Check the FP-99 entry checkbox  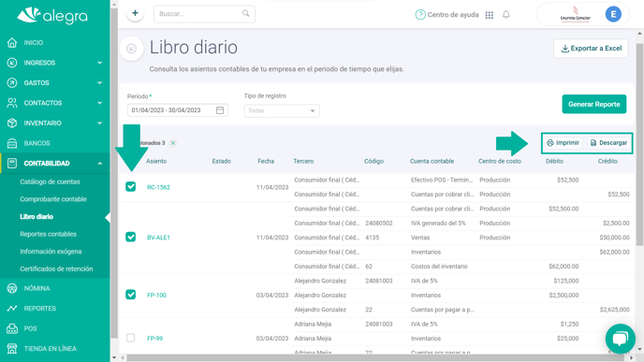[131, 338]
